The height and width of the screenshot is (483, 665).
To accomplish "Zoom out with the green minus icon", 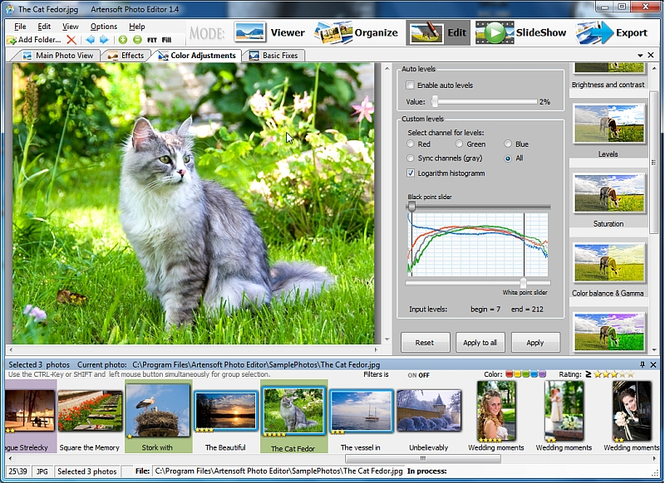I will click(137, 40).
